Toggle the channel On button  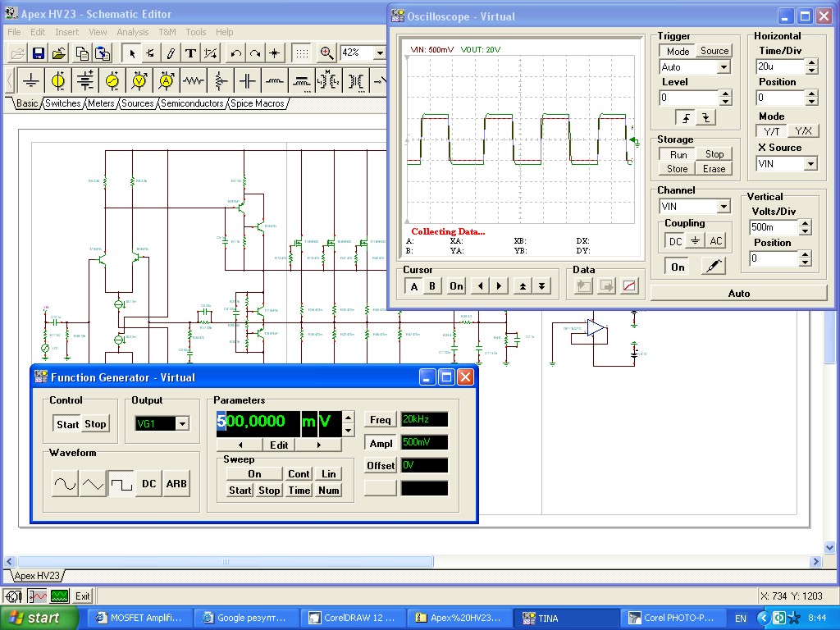tap(678, 267)
